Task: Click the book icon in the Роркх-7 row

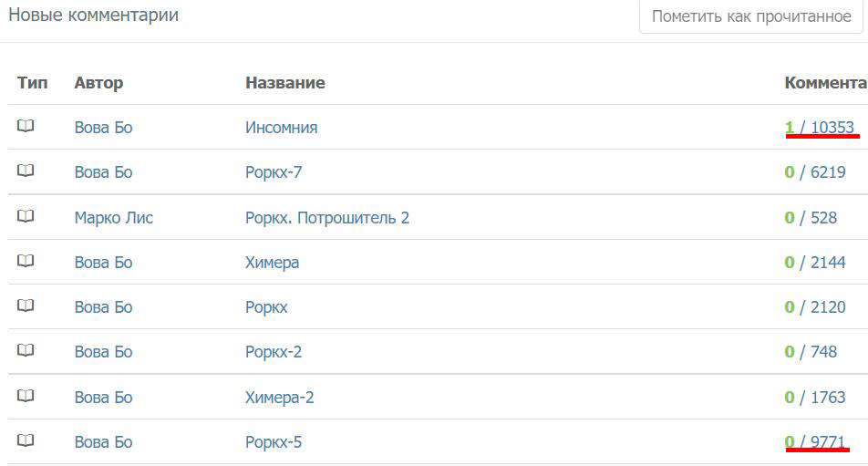Action: (x=26, y=171)
